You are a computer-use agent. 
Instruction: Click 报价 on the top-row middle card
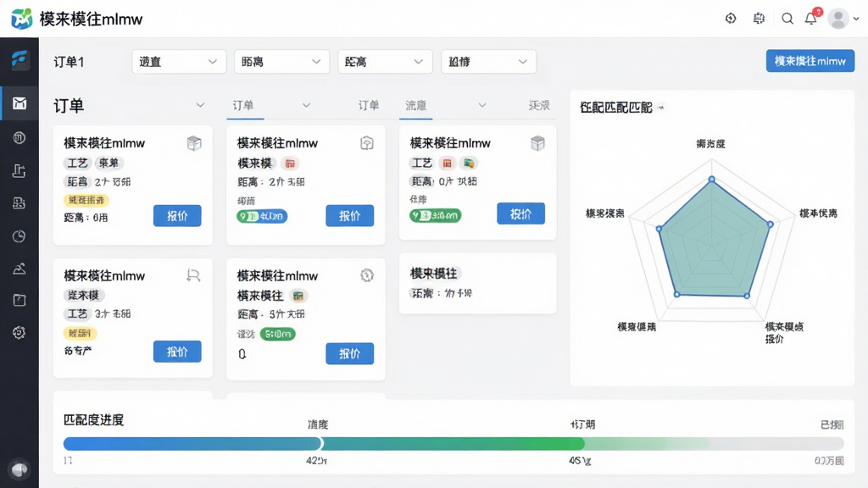(x=349, y=216)
